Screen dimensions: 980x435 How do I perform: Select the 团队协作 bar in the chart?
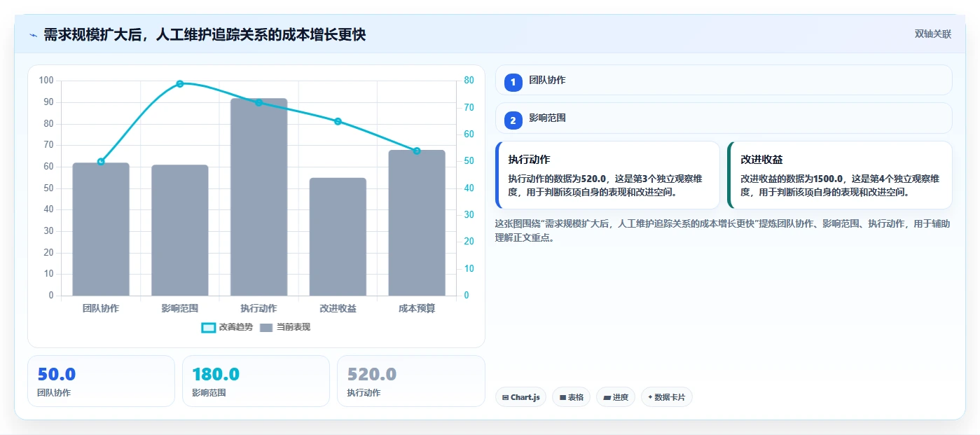101,229
